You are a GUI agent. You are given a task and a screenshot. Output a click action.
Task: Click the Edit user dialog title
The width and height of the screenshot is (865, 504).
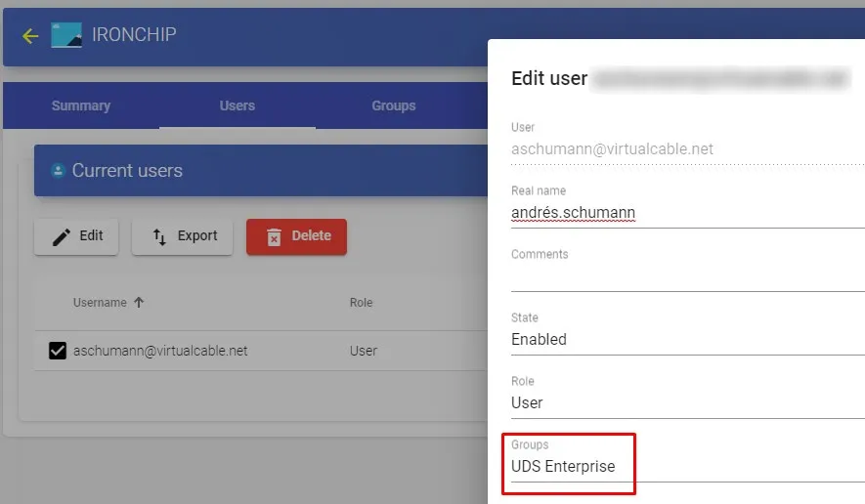549,79
